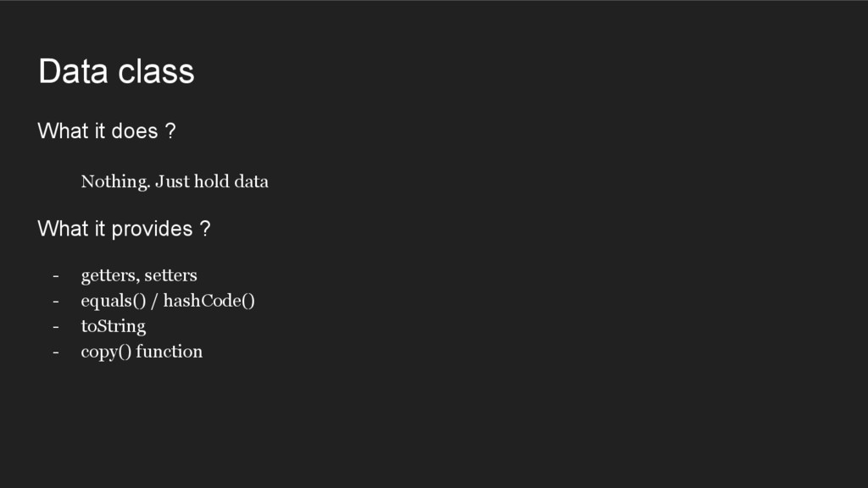Click the dash before 'toString'

[56, 326]
